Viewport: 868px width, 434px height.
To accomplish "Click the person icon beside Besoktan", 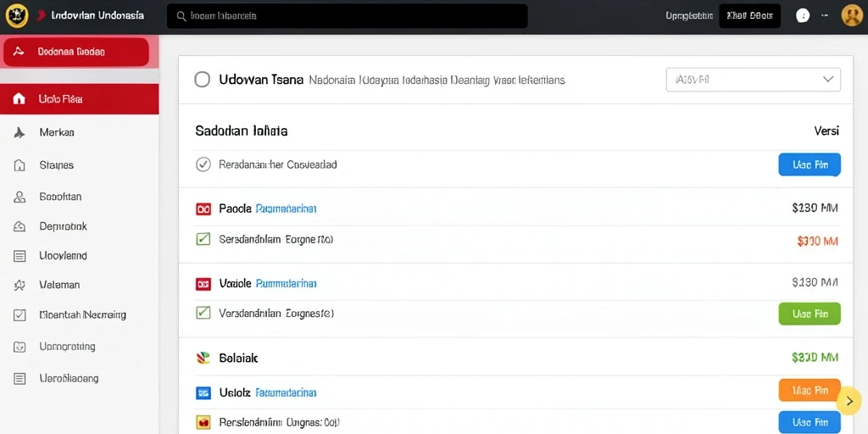I will 19,197.
